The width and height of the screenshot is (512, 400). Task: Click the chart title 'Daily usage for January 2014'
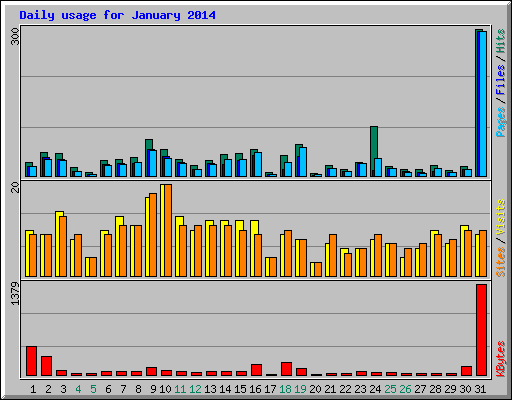tap(117, 15)
